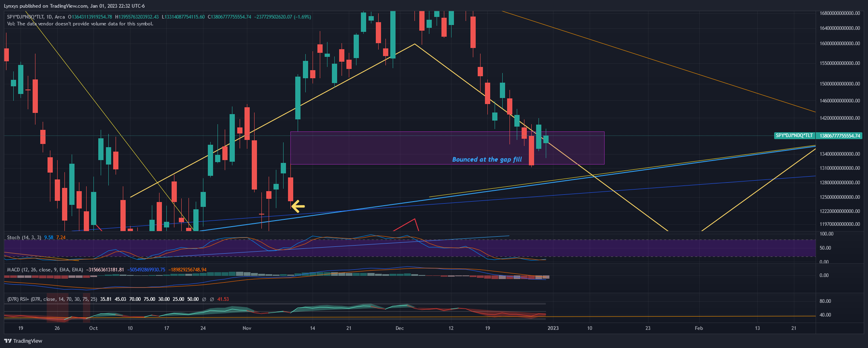The width and height of the screenshot is (868, 348).
Task: Click the MACD signal value −189829256748.94
Action: [187, 270]
